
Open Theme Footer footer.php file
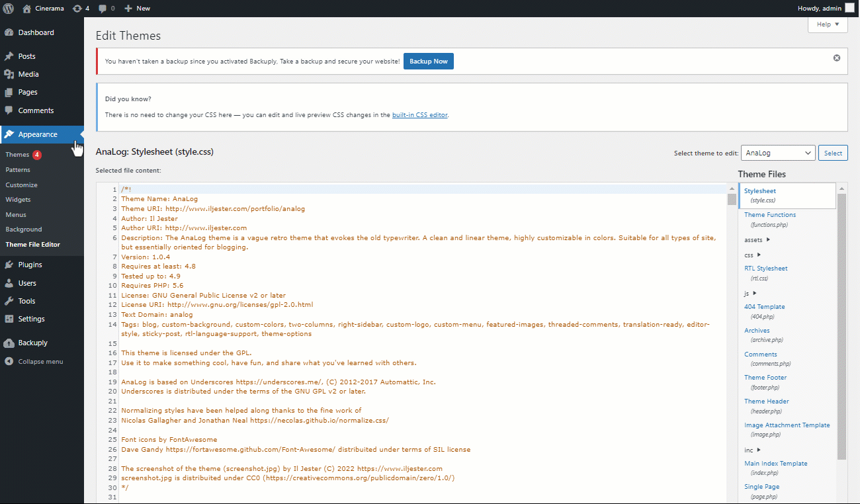coord(765,382)
